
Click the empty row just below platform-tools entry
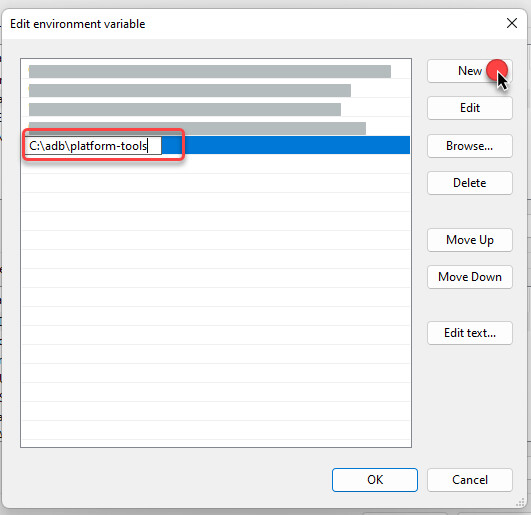[x=216, y=164]
